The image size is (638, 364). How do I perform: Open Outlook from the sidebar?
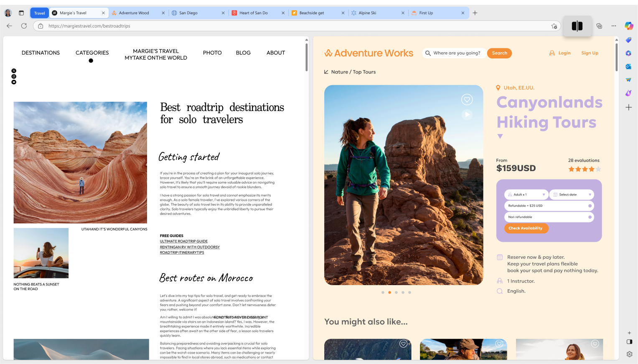[628, 66]
